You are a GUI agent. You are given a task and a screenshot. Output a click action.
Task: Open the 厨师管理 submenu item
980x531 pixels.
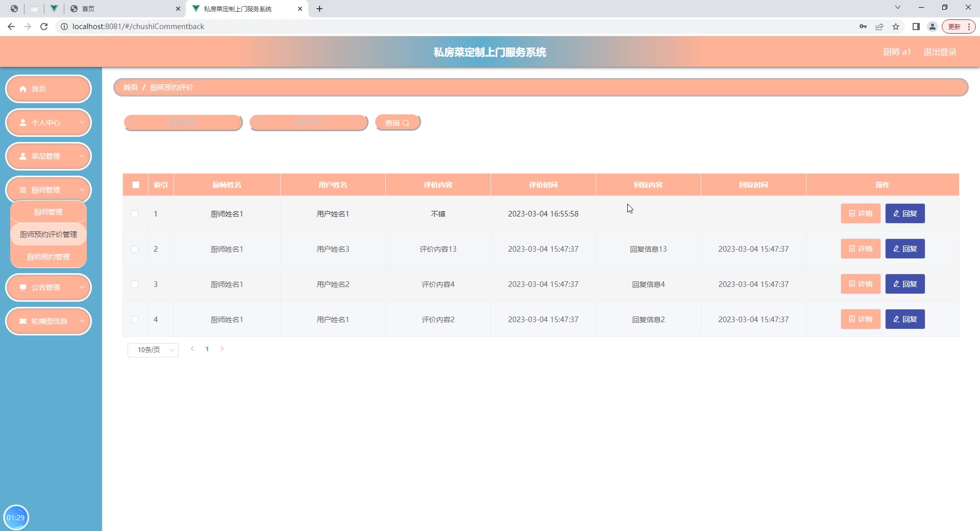(48, 212)
